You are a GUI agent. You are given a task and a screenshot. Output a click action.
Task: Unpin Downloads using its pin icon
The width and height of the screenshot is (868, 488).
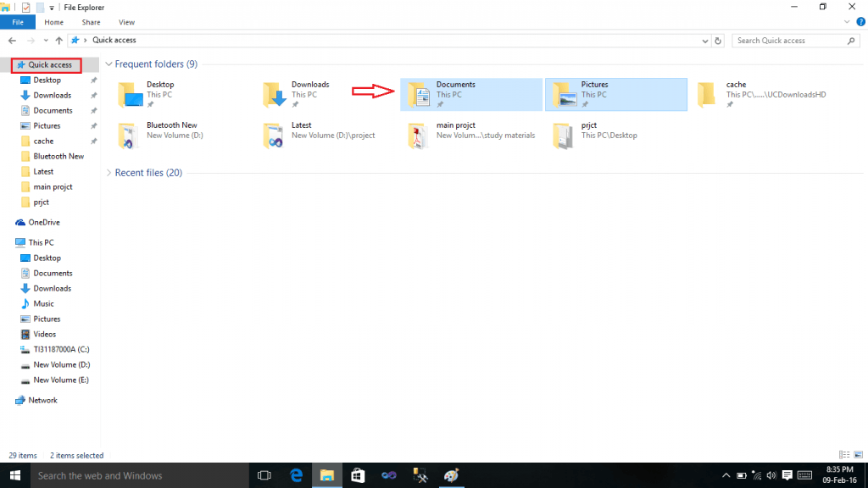click(295, 105)
